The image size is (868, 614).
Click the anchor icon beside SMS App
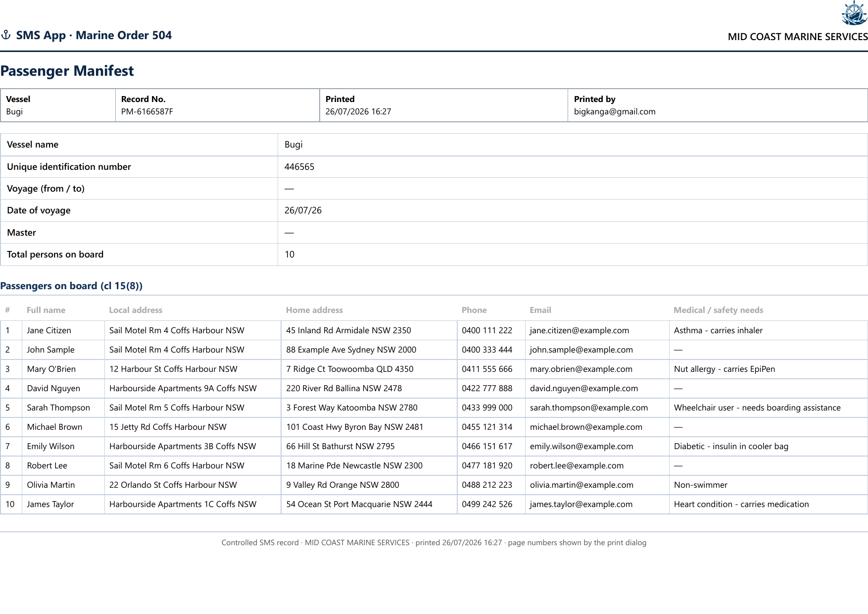tap(6, 35)
